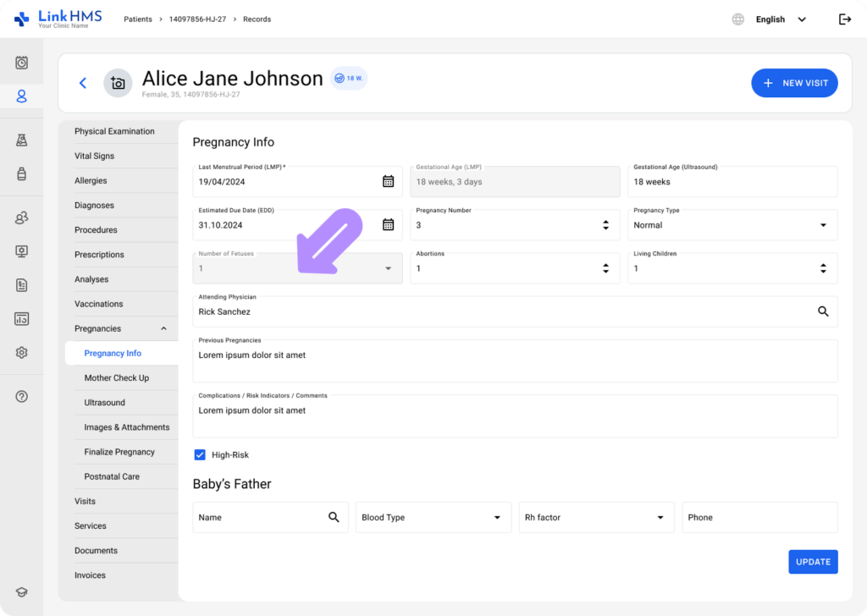Image resolution: width=867 pixels, height=616 pixels.
Task: Collapse the Pregnancies section in side menu
Action: coord(163,328)
